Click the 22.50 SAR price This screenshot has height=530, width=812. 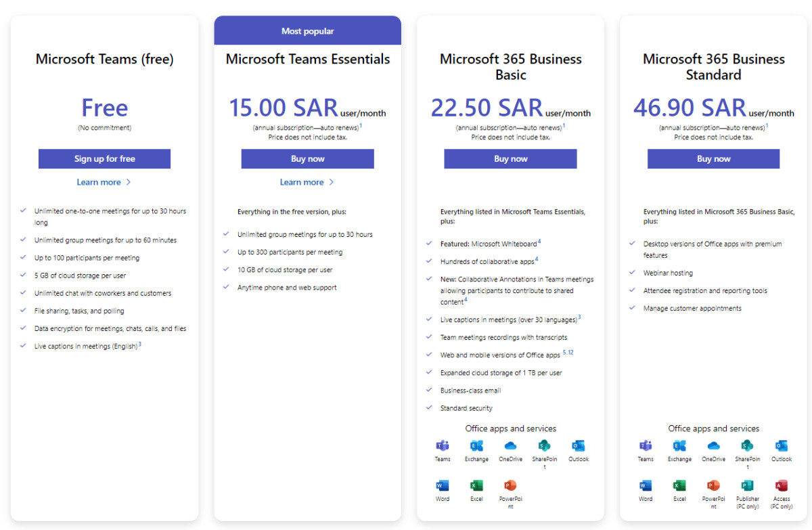click(x=487, y=108)
